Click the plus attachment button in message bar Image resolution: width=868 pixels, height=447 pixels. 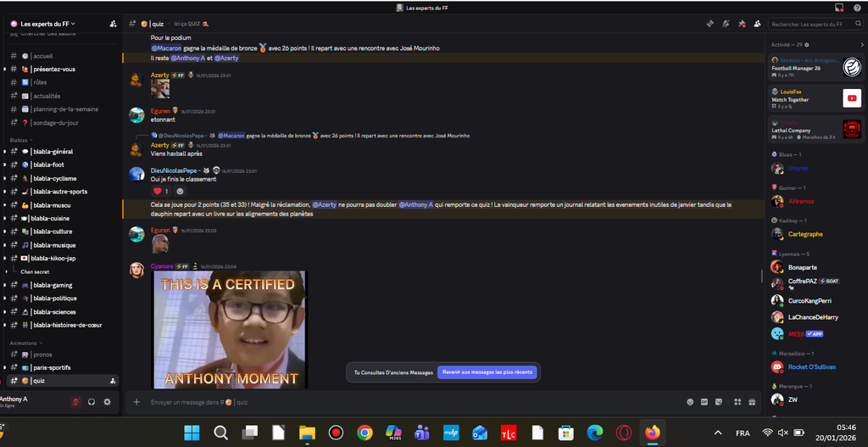(x=136, y=402)
